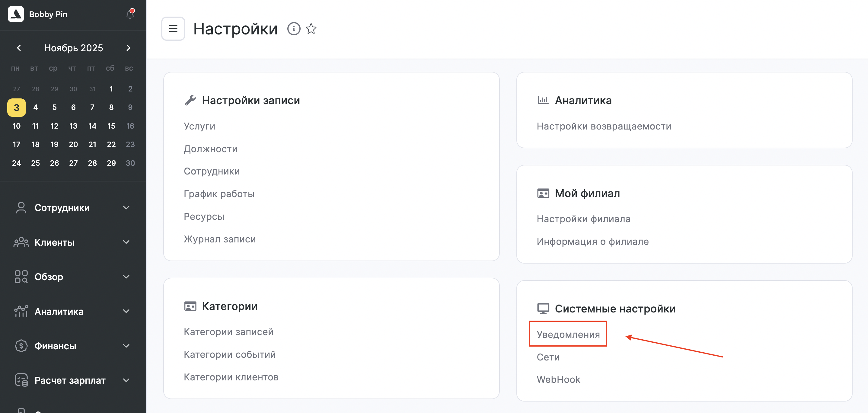
Task: Open the WebHook settings link
Action: (x=558, y=379)
